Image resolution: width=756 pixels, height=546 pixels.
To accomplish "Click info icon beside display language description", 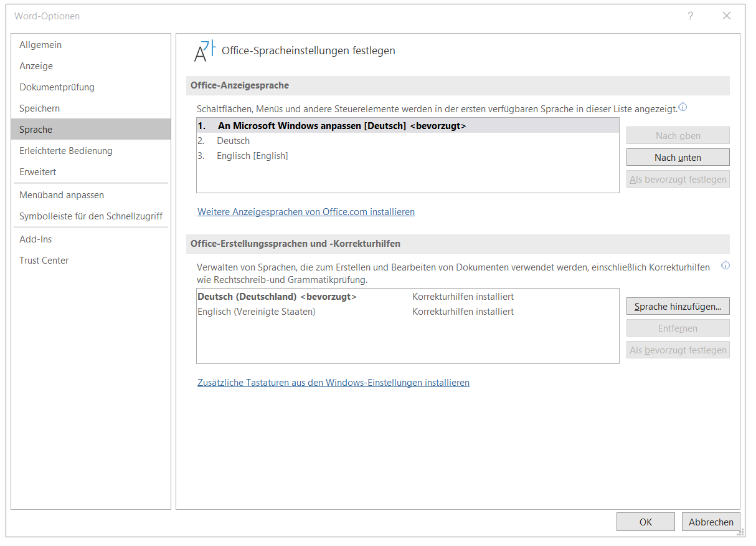I will pyautogui.click(x=683, y=107).
